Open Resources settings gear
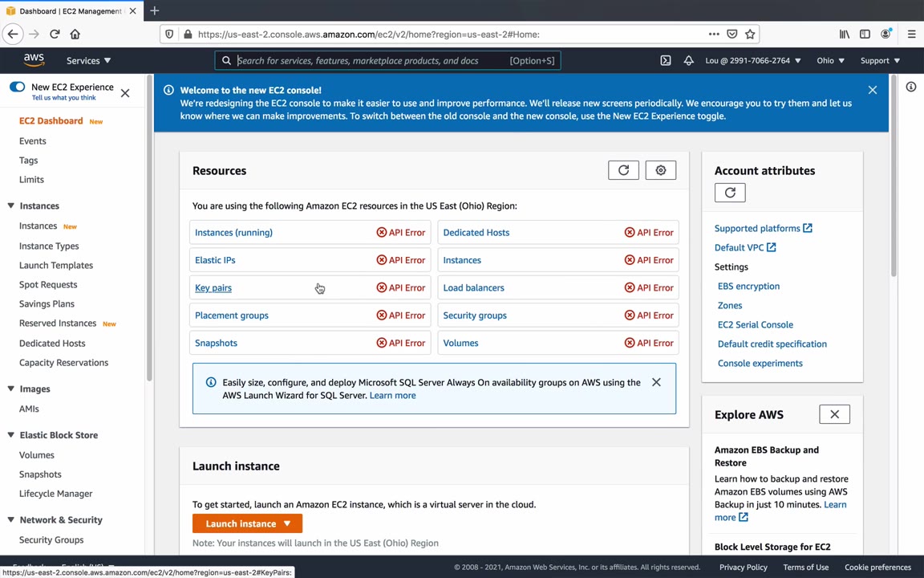 click(x=661, y=170)
